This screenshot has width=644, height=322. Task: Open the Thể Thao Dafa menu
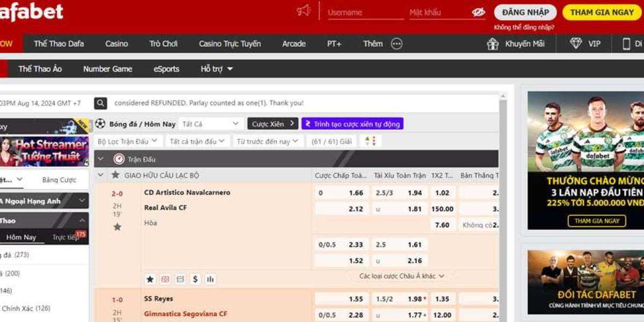click(58, 43)
